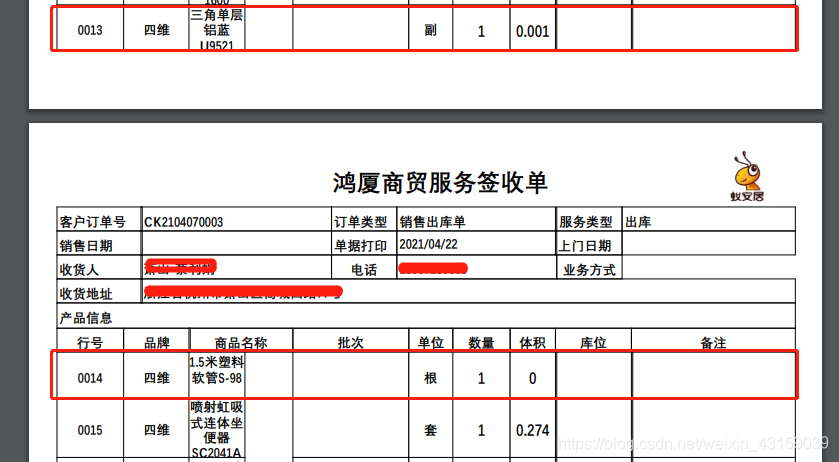The height and width of the screenshot is (462, 839).
Task: Click brand 四维 in row 0014
Action: [157, 378]
